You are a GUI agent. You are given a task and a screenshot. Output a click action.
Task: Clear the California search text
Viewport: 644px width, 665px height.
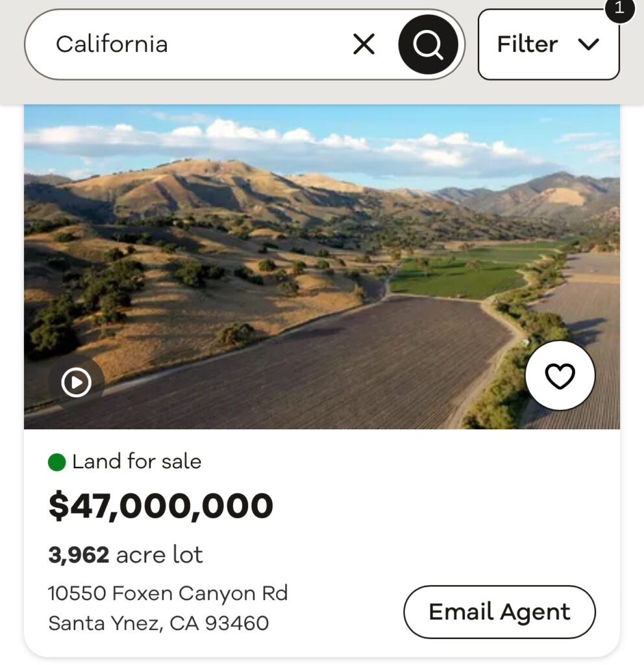(x=364, y=44)
